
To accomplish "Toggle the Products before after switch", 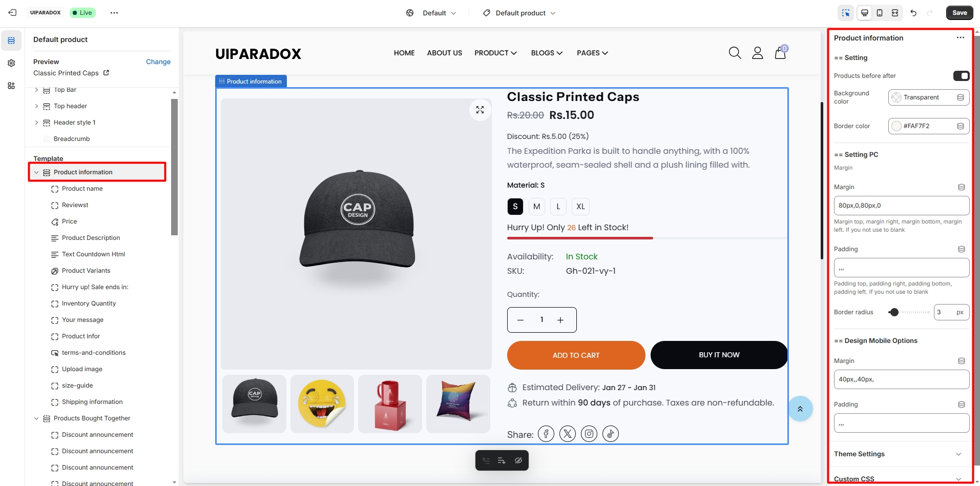I will (x=961, y=76).
